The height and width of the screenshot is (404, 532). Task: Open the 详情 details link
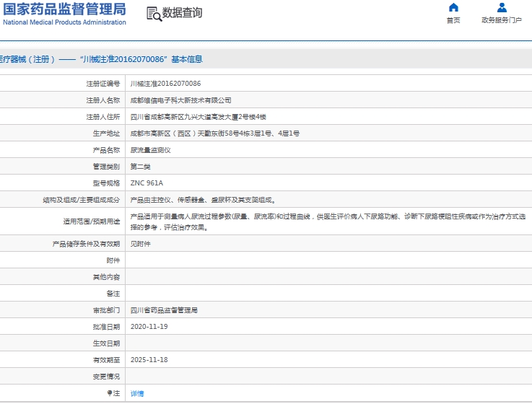pyautogui.click(x=137, y=393)
